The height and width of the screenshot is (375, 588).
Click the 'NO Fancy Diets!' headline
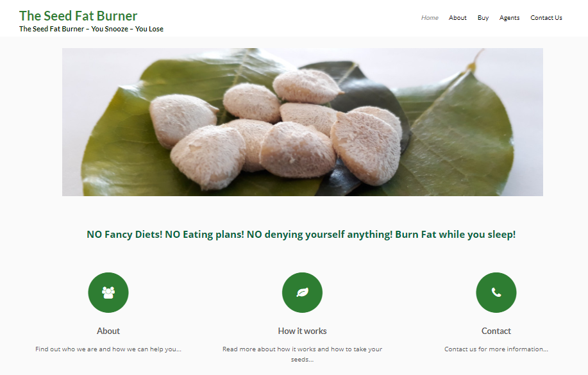[301, 235]
